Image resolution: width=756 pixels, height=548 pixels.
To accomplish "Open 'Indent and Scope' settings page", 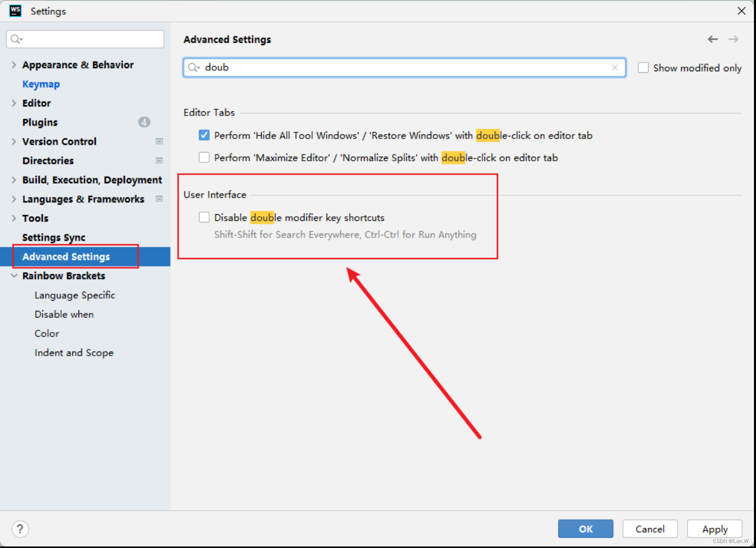I will click(x=74, y=353).
